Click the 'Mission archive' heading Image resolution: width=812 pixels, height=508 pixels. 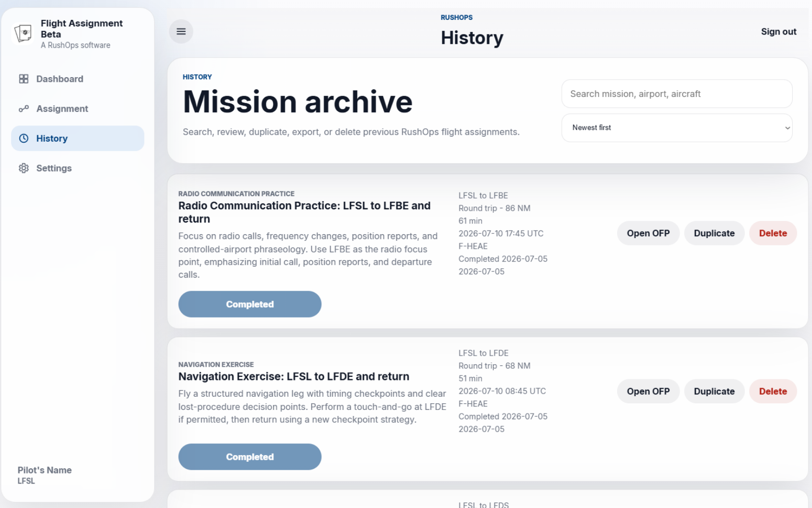coord(298,102)
